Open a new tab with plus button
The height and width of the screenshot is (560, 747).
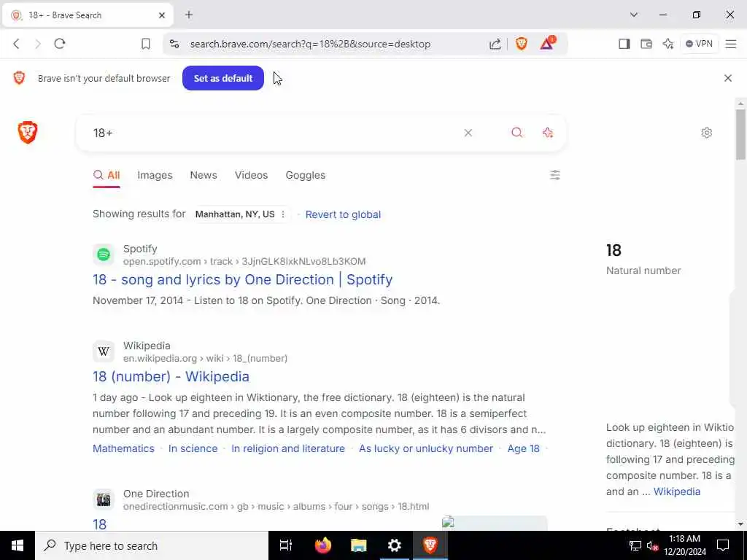click(x=189, y=15)
